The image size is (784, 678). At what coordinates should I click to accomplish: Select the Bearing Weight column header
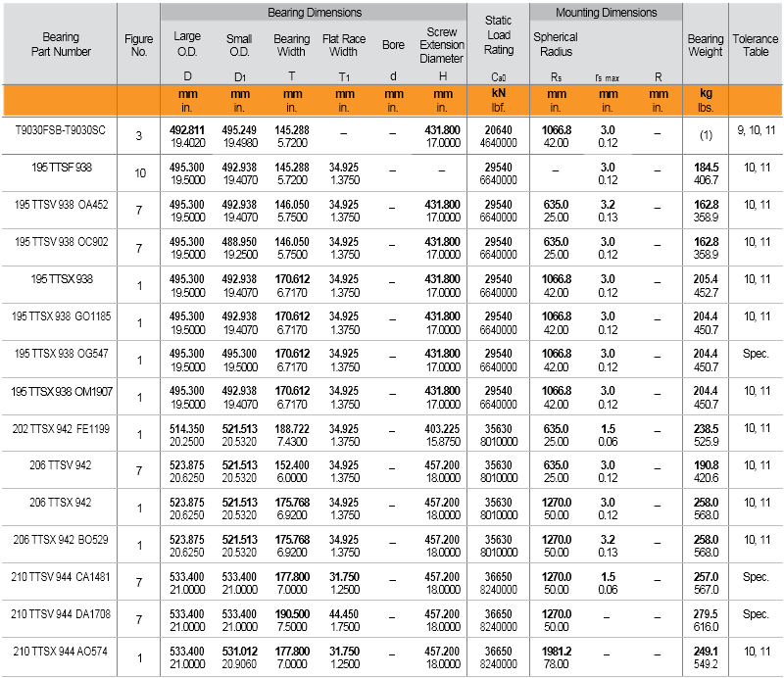pos(705,44)
